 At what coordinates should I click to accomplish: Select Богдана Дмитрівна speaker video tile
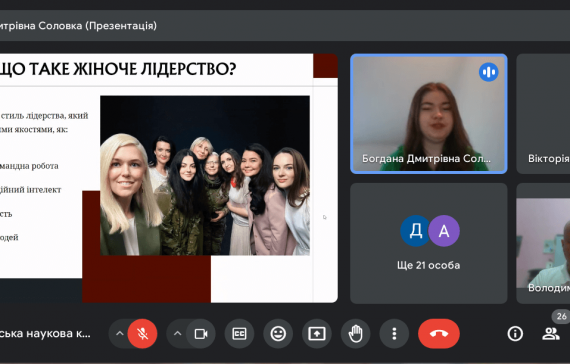click(x=429, y=113)
